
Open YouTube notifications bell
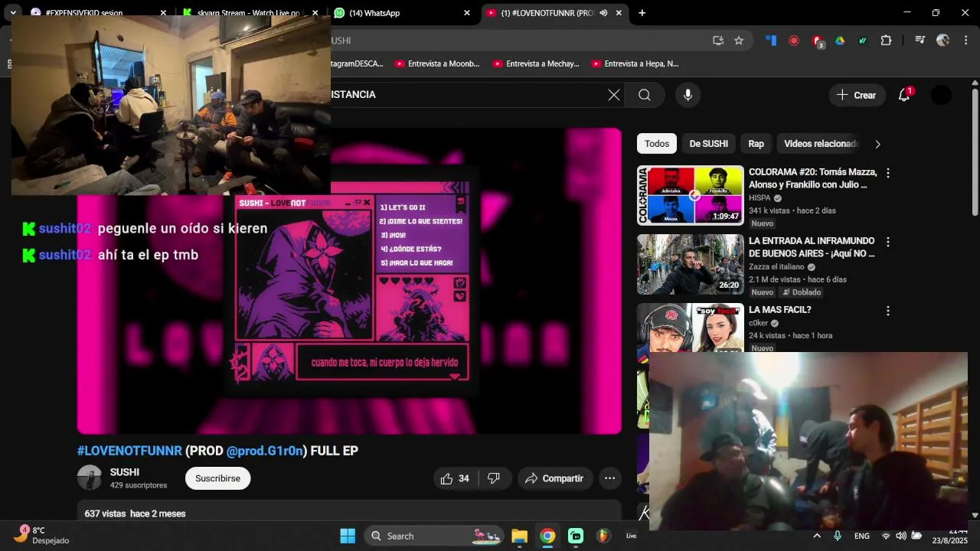[904, 95]
